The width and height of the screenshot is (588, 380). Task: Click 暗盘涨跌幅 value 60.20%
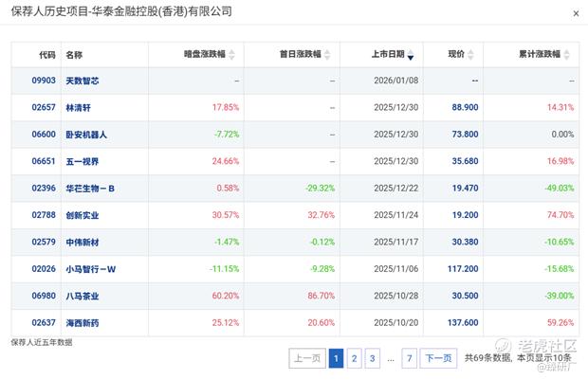pos(226,296)
